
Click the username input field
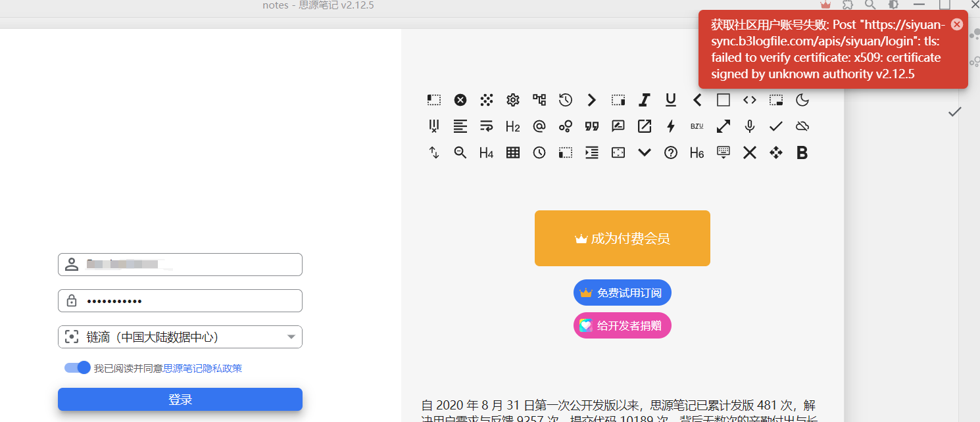(180, 265)
